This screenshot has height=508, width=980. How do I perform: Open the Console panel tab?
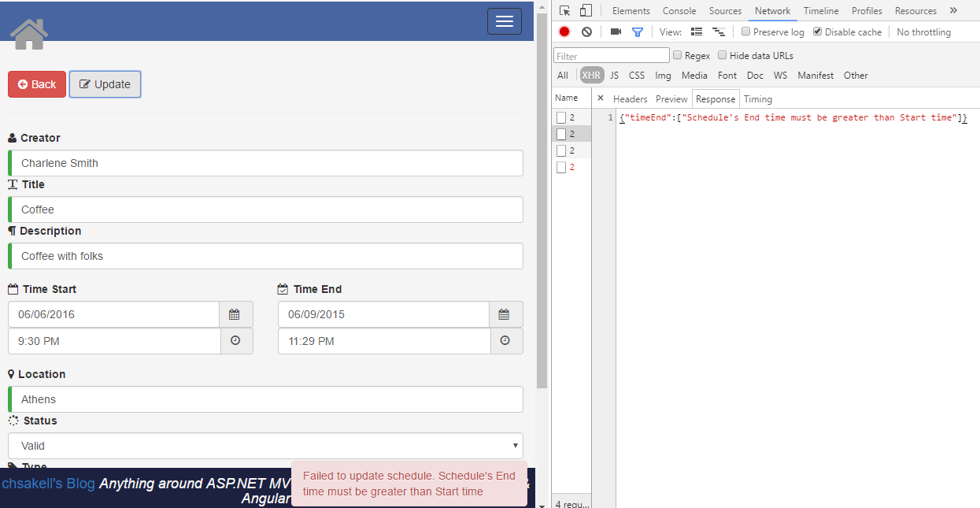(679, 11)
